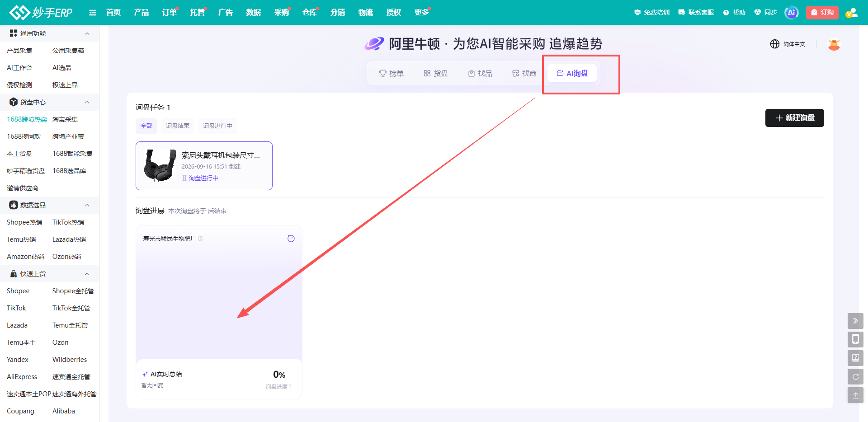Open the 物流 menu
The image size is (868, 422).
coord(366,13)
